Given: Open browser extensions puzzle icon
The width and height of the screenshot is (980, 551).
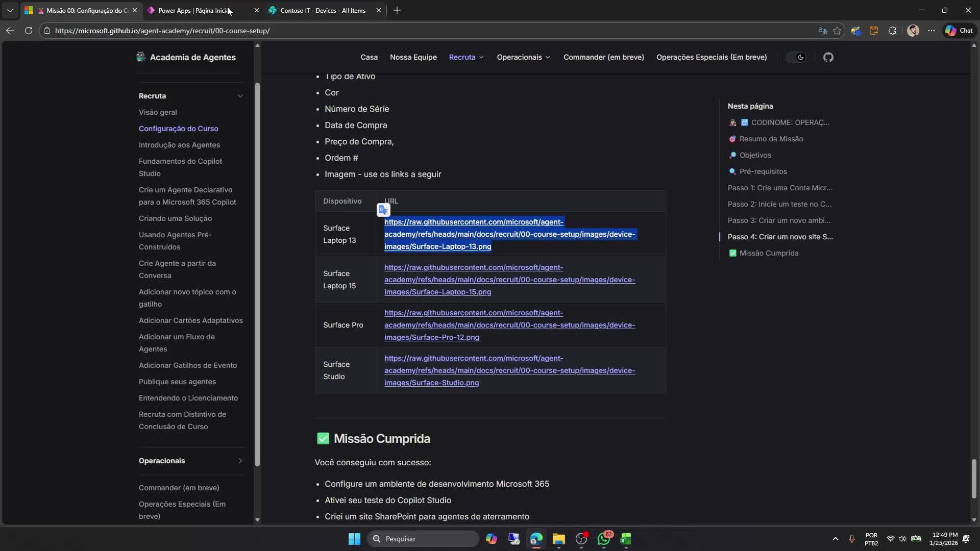Looking at the screenshot, I should [x=892, y=31].
